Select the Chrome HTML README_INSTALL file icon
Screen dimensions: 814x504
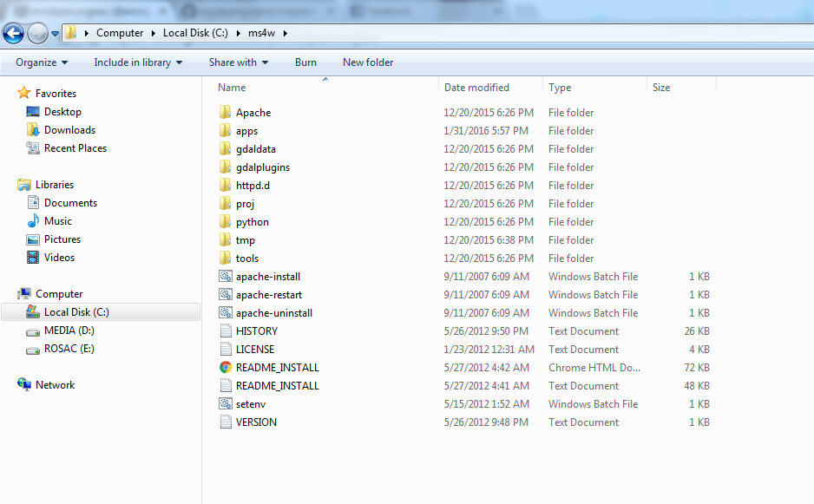(x=226, y=368)
